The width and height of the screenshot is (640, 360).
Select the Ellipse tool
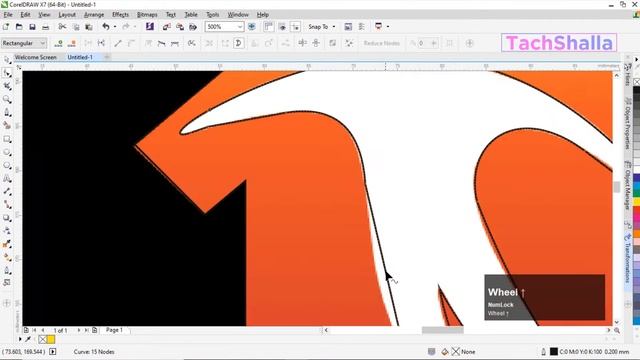pos(7,152)
